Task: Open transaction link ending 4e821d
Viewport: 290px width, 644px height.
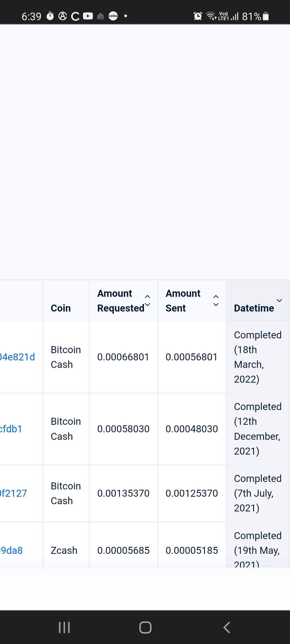Action: point(17,357)
